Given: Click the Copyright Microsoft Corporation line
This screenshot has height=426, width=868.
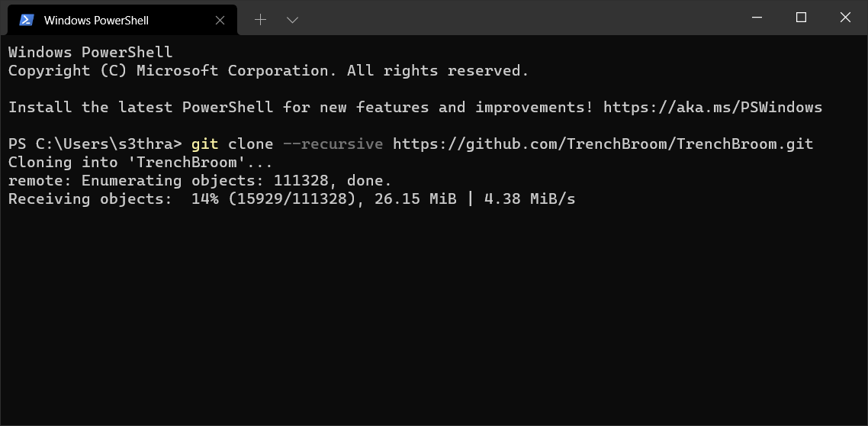Looking at the screenshot, I should (x=268, y=71).
